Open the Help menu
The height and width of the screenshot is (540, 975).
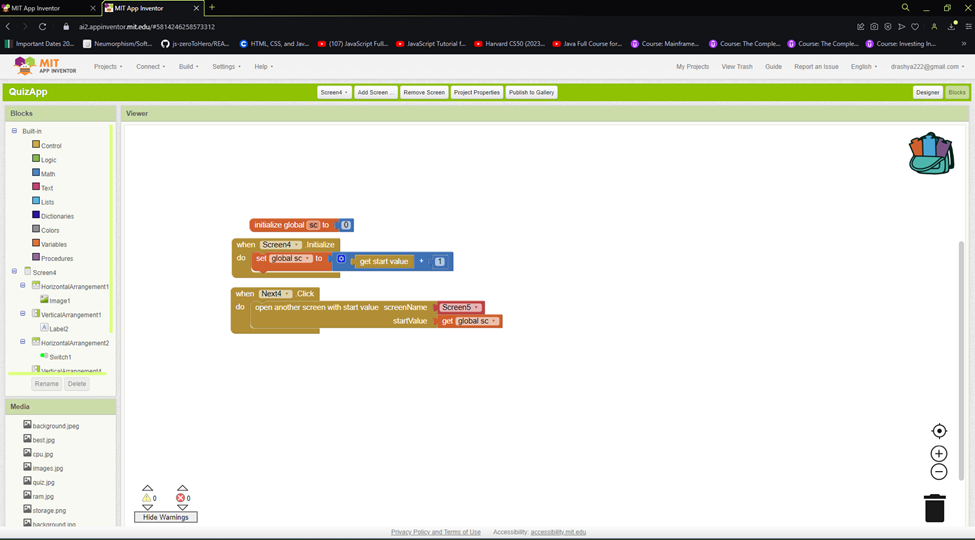pos(264,67)
